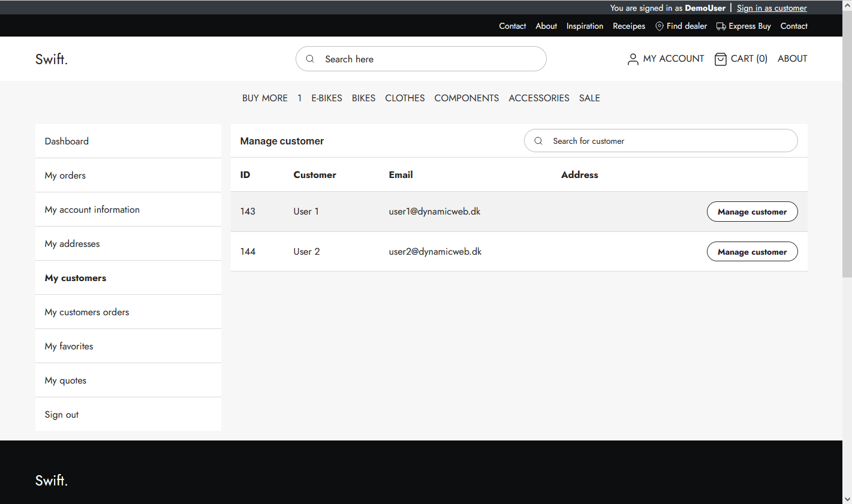Image resolution: width=852 pixels, height=504 pixels.
Task: Click the user profile icon beside MY ACCOUNT
Action: pos(633,59)
